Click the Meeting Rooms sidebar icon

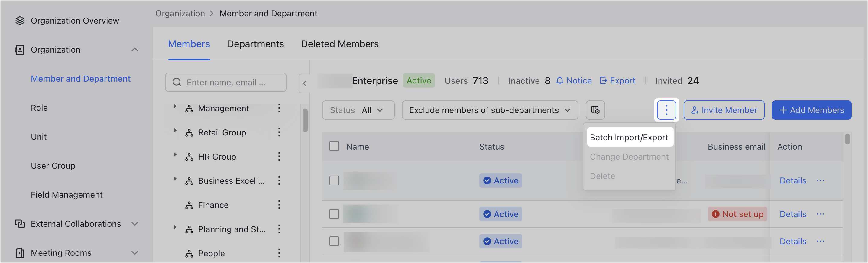(x=20, y=253)
